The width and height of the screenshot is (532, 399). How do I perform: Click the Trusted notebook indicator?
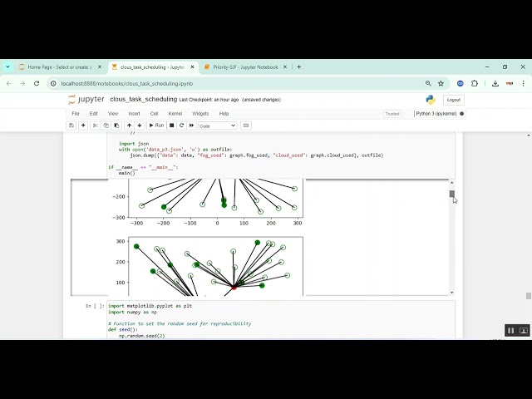click(392, 114)
